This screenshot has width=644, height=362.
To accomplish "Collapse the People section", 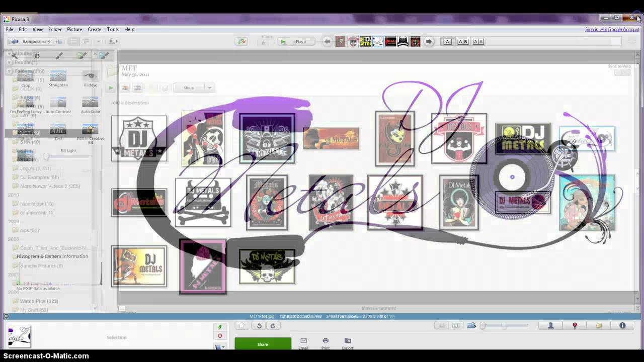I will tap(10, 62).
